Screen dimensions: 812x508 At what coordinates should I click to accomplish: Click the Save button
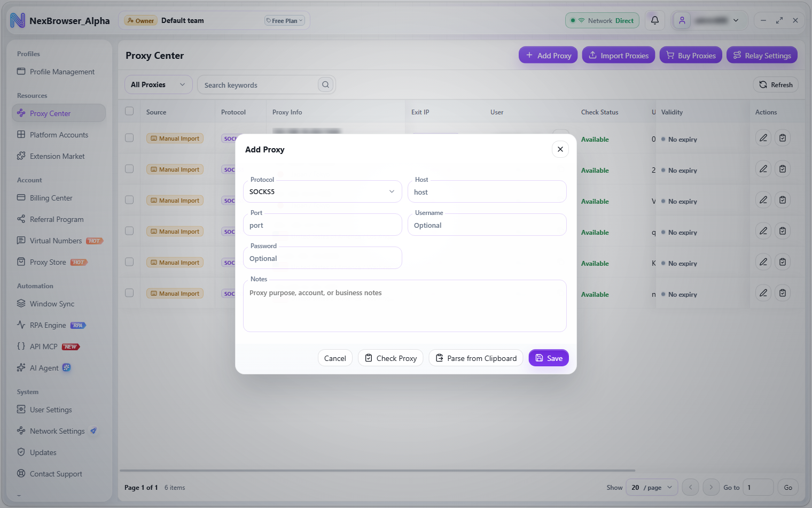549,358
